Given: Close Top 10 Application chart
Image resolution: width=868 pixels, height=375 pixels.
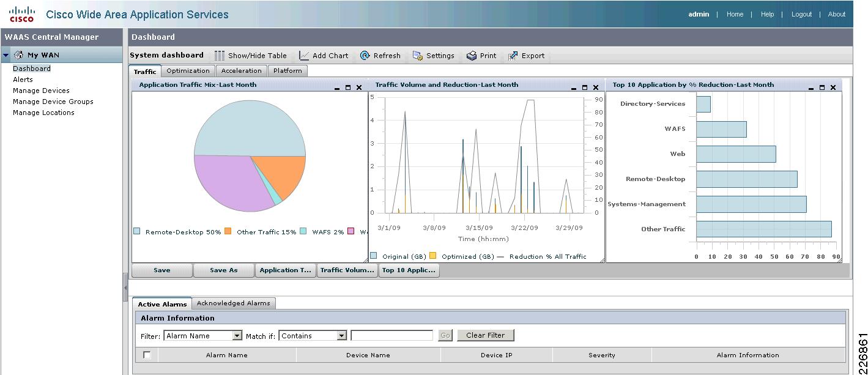Looking at the screenshot, I should [x=833, y=87].
